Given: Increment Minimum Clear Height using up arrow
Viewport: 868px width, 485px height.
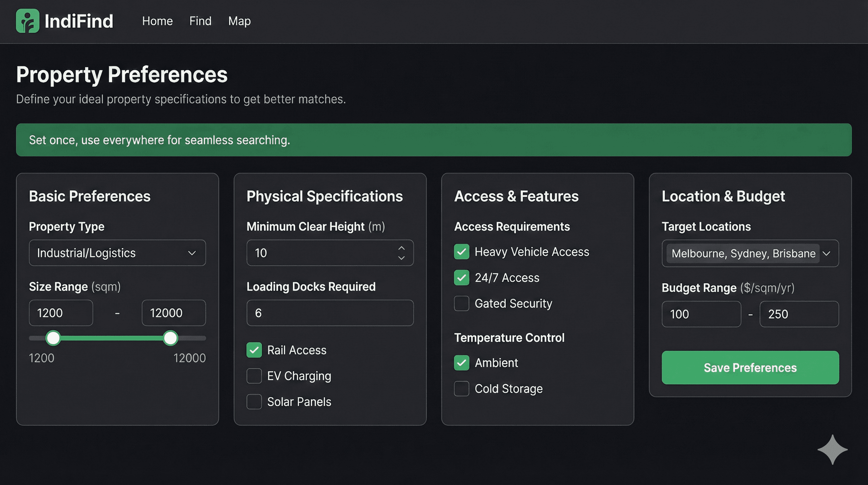Looking at the screenshot, I should [x=402, y=248].
